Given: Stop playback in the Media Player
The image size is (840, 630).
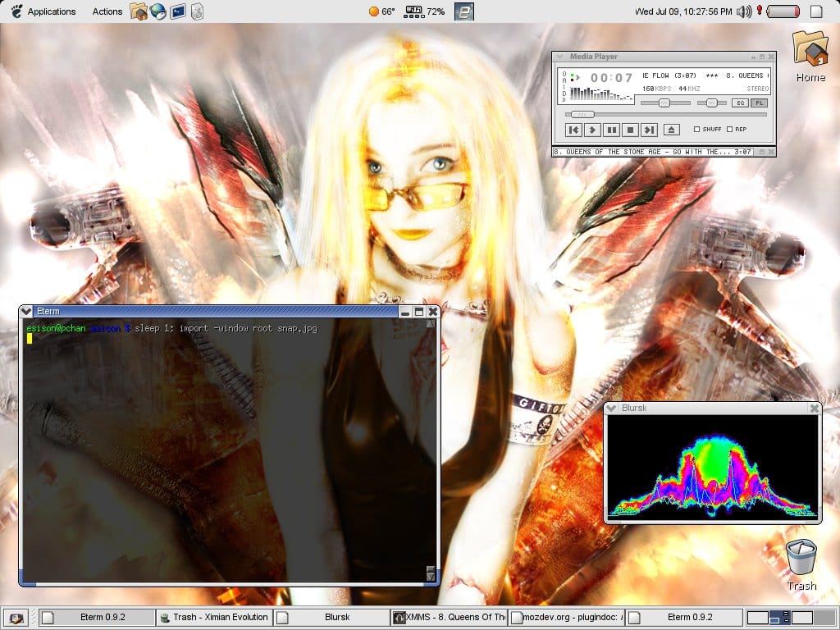Looking at the screenshot, I should pos(631,130).
